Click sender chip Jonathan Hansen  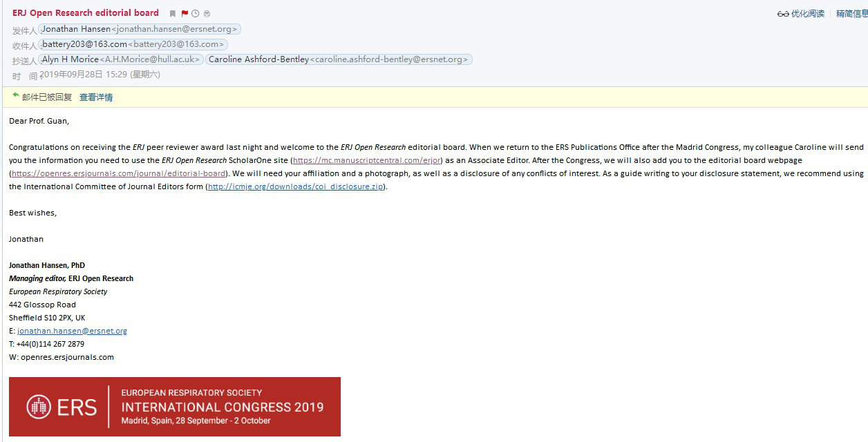click(140, 29)
